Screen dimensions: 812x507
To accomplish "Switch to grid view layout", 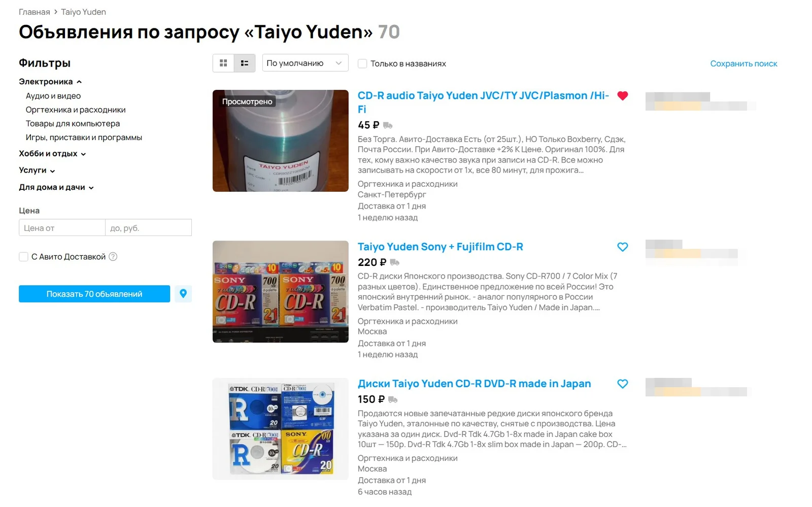I will (x=223, y=63).
